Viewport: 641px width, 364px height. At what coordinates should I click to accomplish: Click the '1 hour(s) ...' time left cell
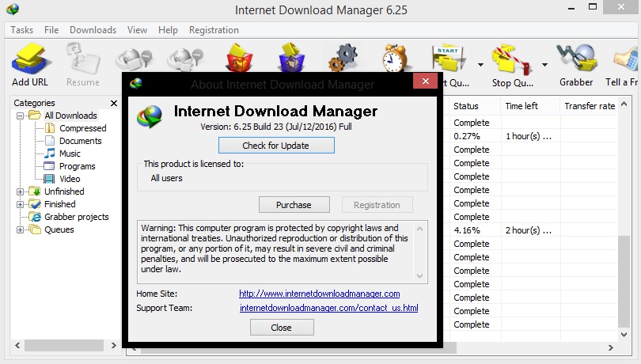click(x=529, y=136)
